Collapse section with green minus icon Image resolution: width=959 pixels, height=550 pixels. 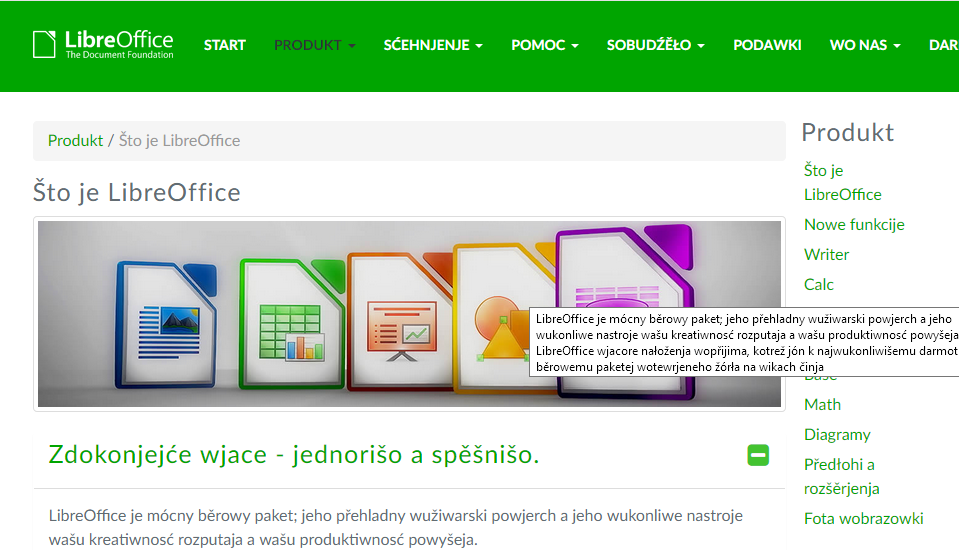click(758, 455)
